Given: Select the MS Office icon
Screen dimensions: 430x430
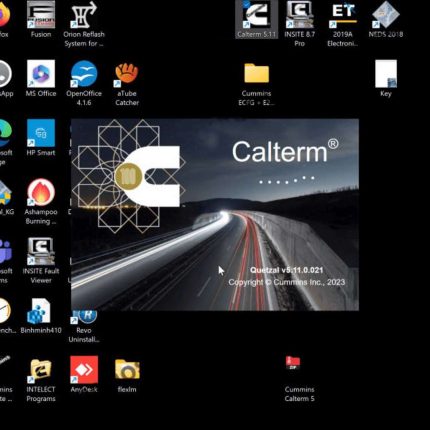Looking at the screenshot, I should (x=41, y=79).
